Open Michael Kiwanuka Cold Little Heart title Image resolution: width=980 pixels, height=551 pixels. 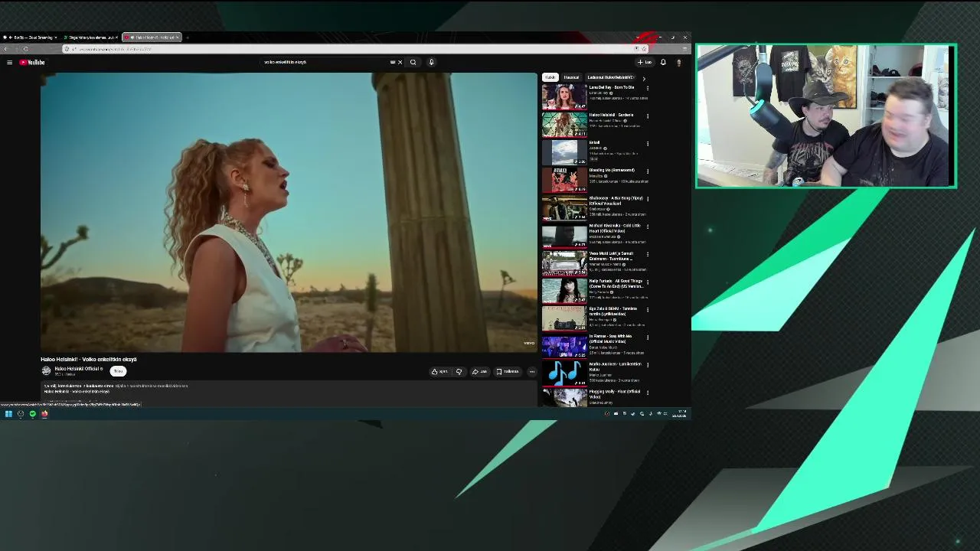click(616, 228)
